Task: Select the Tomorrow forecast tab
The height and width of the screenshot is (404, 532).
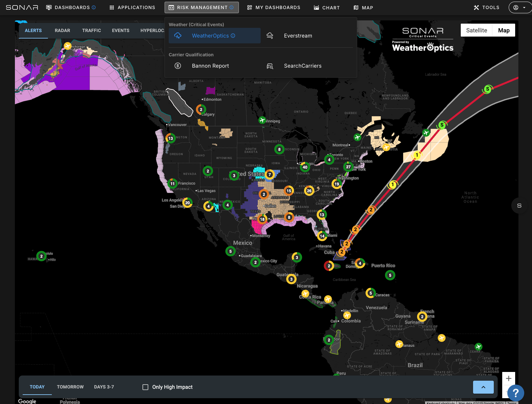Action: (70, 387)
